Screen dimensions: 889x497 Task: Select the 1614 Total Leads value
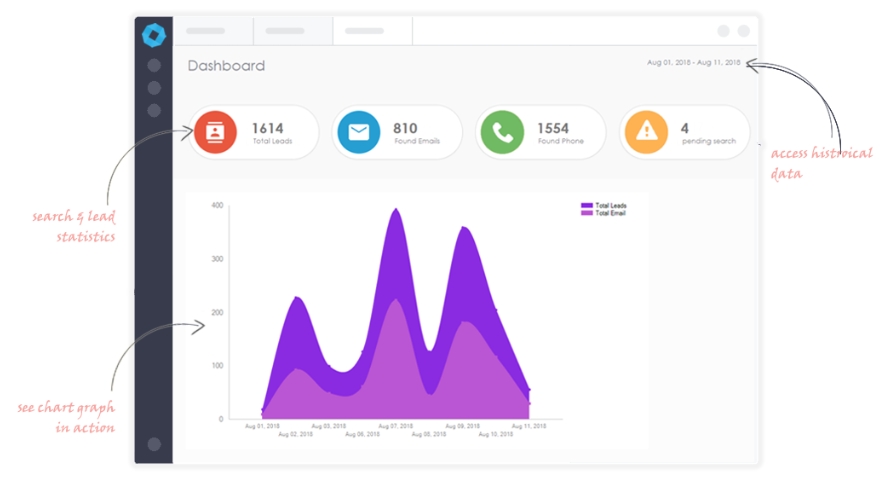pyautogui.click(x=268, y=129)
